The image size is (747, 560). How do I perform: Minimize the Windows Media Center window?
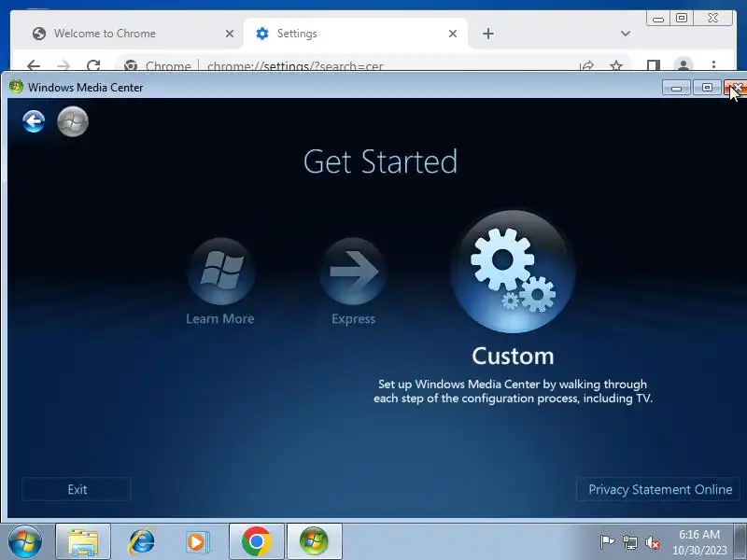[676, 88]
